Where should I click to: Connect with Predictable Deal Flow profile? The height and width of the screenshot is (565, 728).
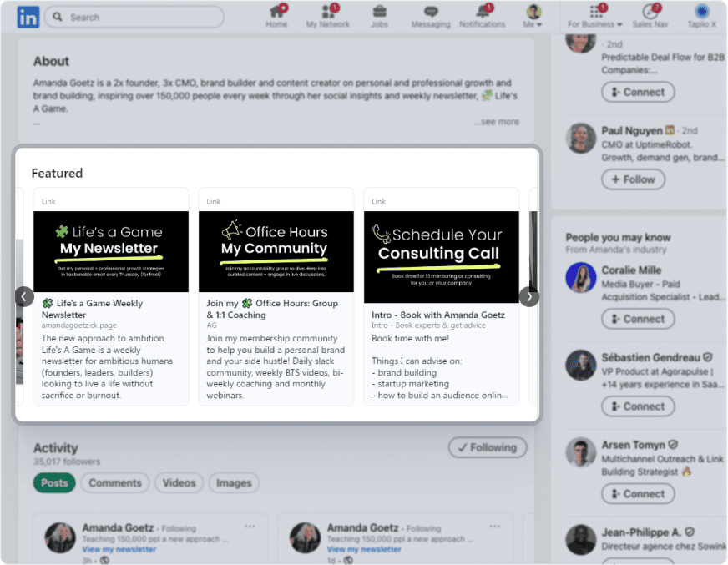(x=638, y=92)
